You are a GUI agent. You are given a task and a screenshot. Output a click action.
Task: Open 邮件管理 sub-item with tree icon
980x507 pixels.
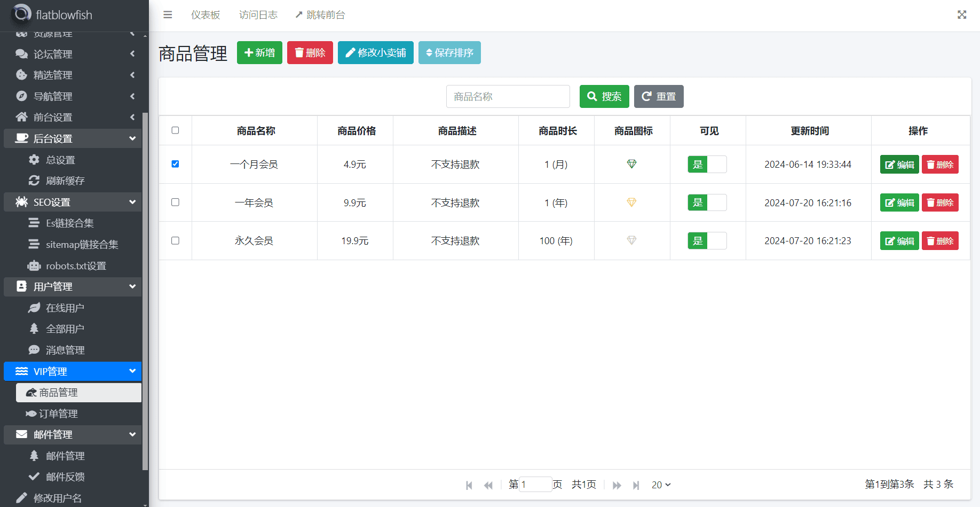pyautogui.click(x=73, y=456)
